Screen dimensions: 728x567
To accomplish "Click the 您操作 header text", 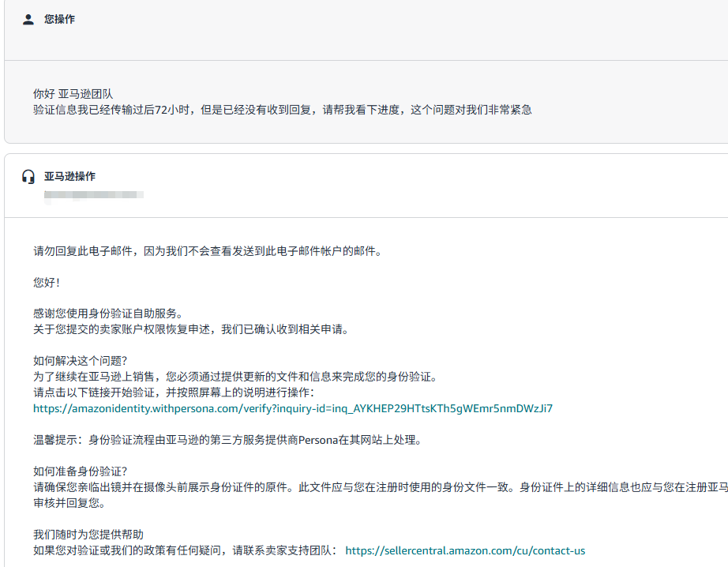I will [x=59, y=19].
